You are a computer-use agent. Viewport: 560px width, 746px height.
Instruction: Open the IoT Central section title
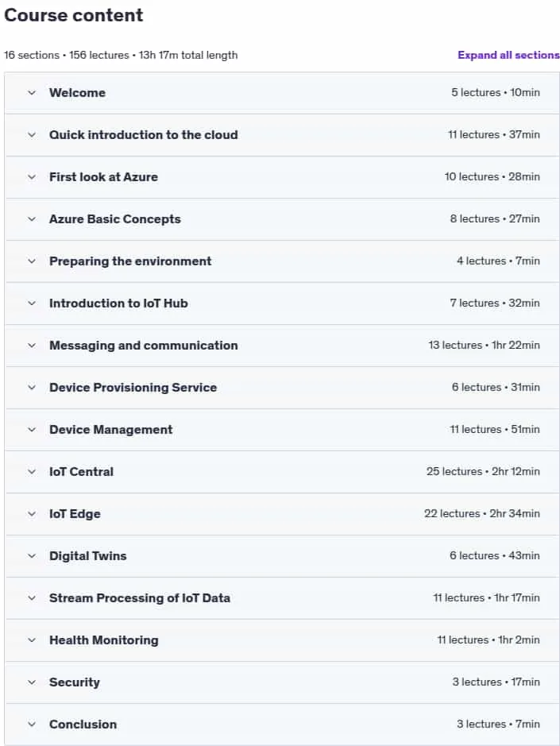click(x=81, y=472)
